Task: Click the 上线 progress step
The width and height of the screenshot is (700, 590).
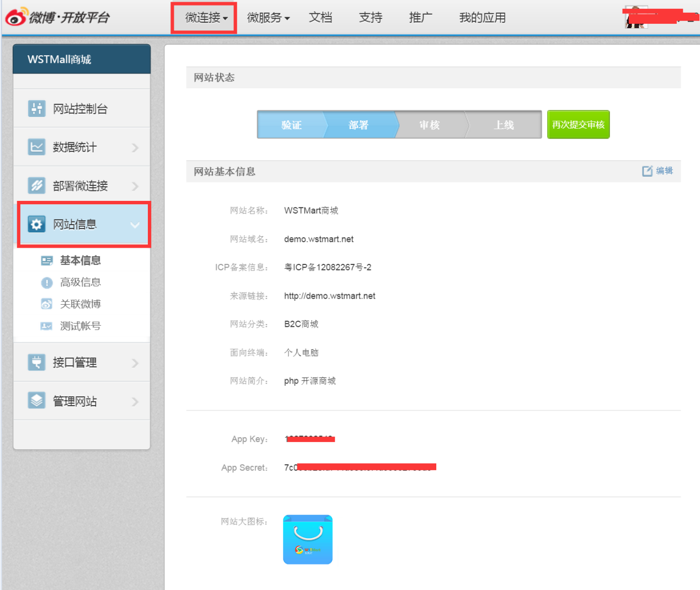Action: pos(504,125)
